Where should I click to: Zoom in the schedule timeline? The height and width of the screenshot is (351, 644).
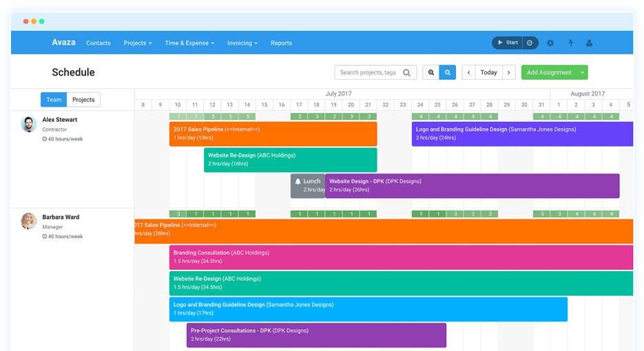(431, 72)
